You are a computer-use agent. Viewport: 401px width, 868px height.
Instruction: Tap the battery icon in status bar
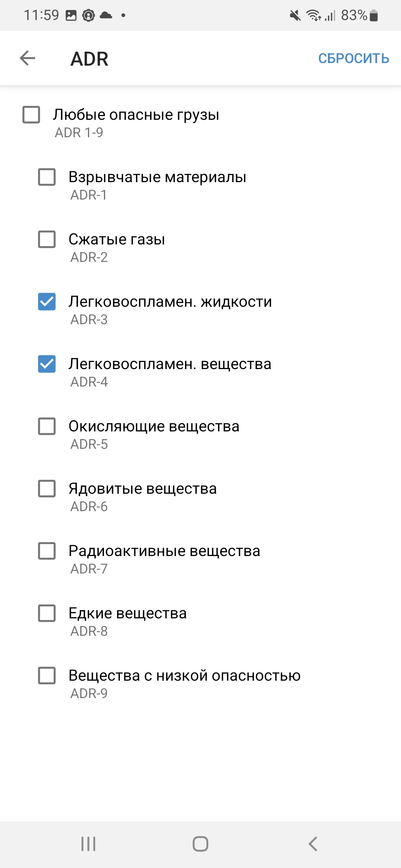pos(374,16)
